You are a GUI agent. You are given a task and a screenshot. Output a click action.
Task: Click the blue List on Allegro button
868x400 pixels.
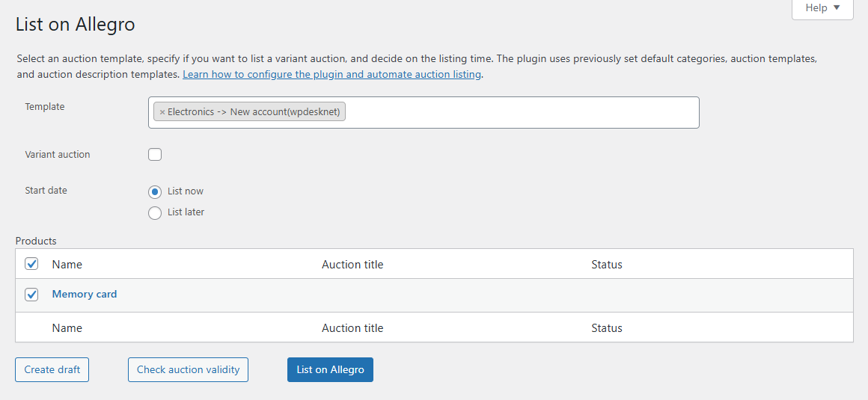click(x=331, y=369)
